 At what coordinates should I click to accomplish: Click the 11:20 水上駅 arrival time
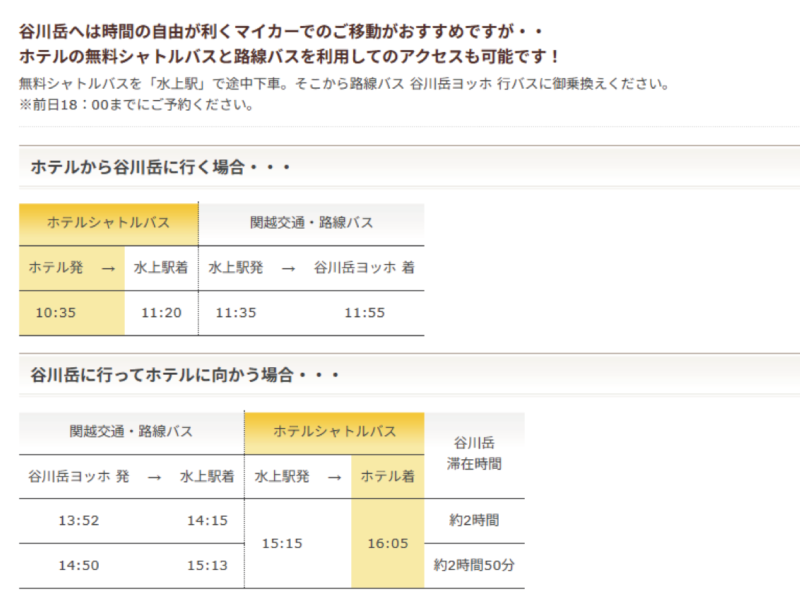pos(161,313)
